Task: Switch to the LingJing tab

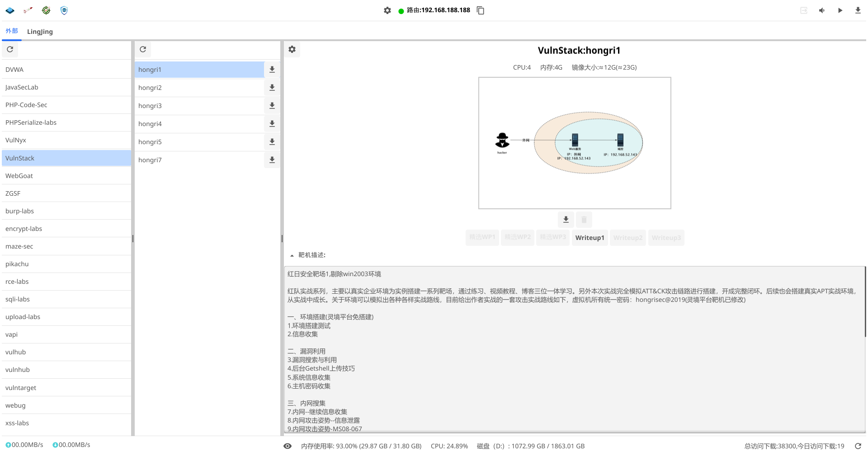Action: [40, 32]
